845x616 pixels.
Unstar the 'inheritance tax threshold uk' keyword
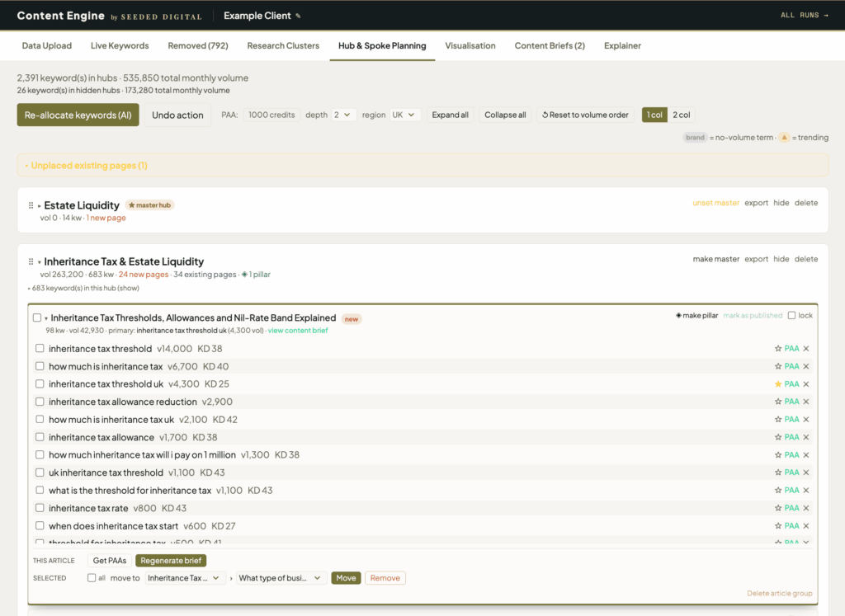point(777,384)
